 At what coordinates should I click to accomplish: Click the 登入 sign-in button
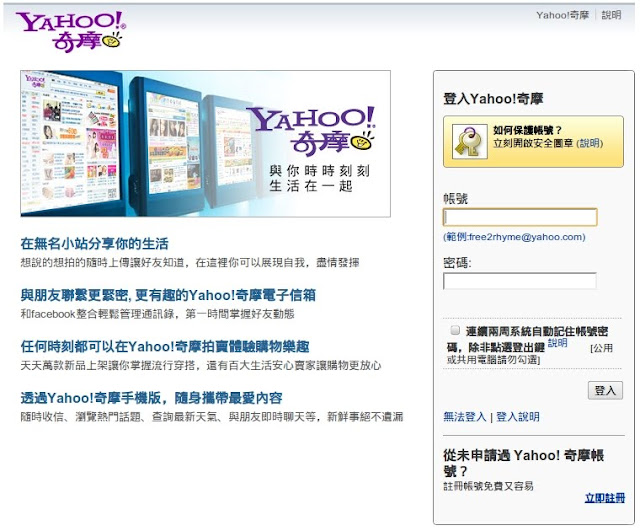(x=605, y=391)
